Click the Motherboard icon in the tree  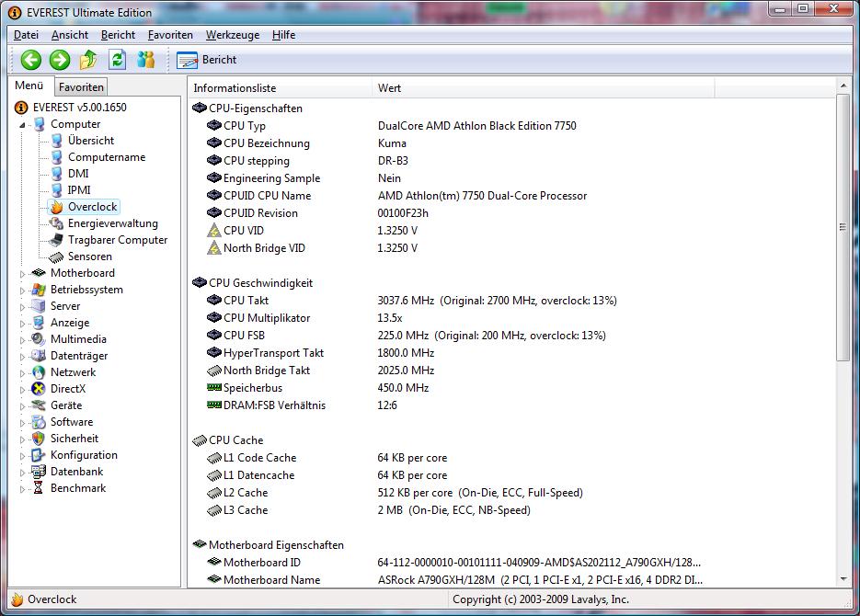coord(39,273)
